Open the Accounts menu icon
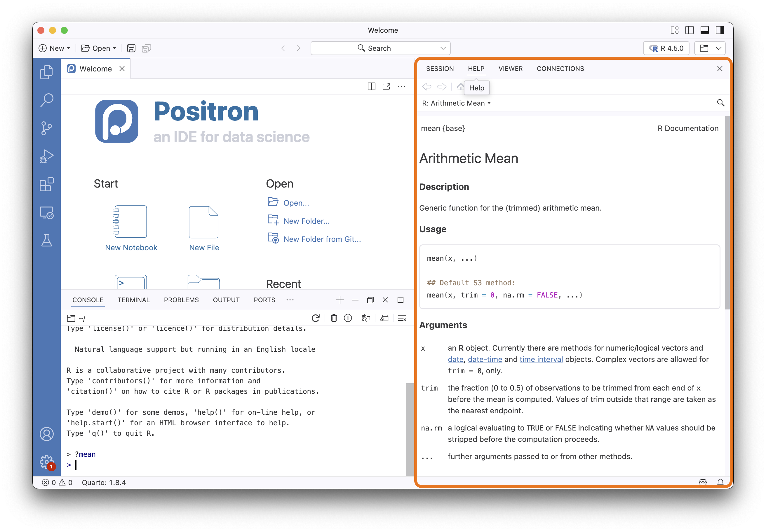Image resolution: width=766 pixels, height=532 pixels. coord(46,434)
